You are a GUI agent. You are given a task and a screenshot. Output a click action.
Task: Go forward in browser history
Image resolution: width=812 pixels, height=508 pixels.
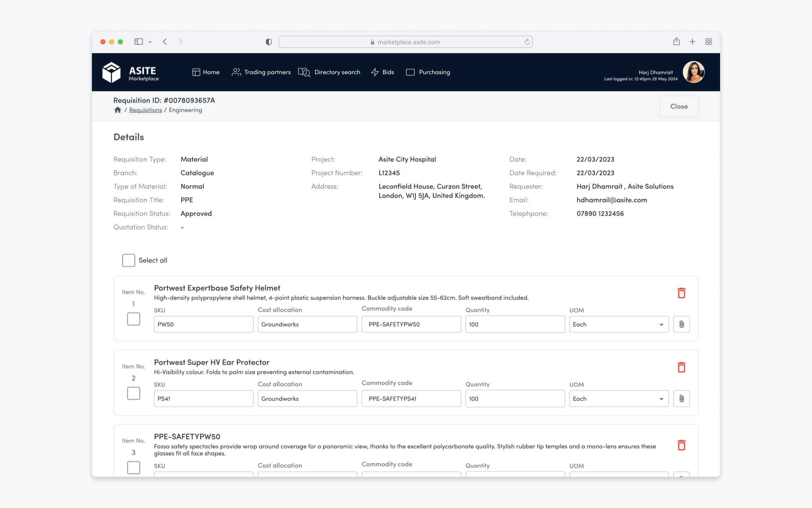click(x=180, y=42)
